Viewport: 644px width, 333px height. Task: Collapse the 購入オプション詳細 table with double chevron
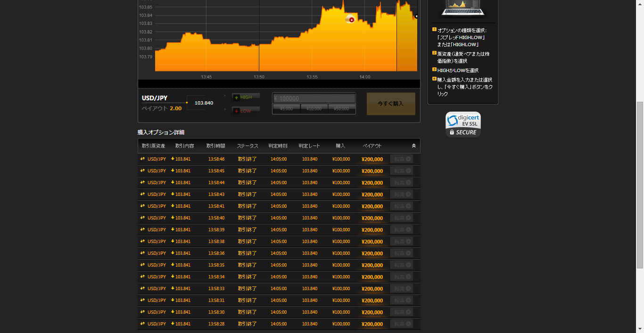coord(414,146)
